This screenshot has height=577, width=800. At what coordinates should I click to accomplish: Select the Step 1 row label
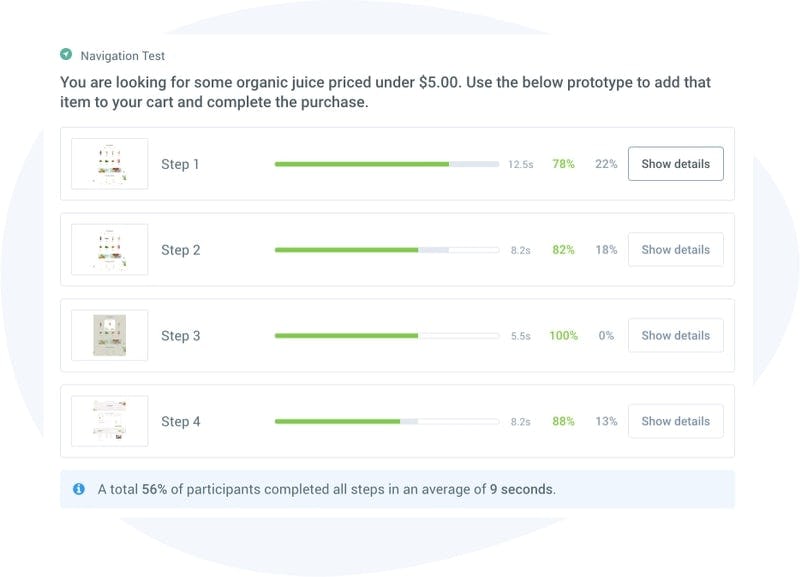(181, 164)
